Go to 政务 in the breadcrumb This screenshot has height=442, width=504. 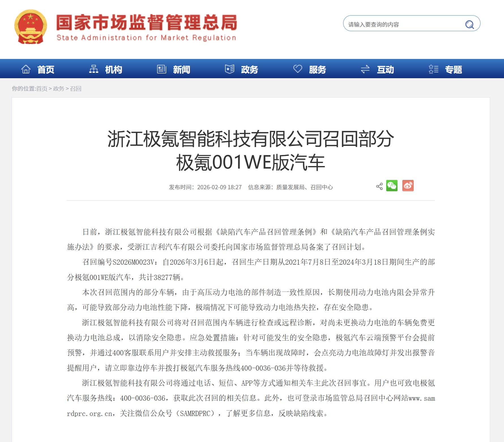click(x=59, y=89)
